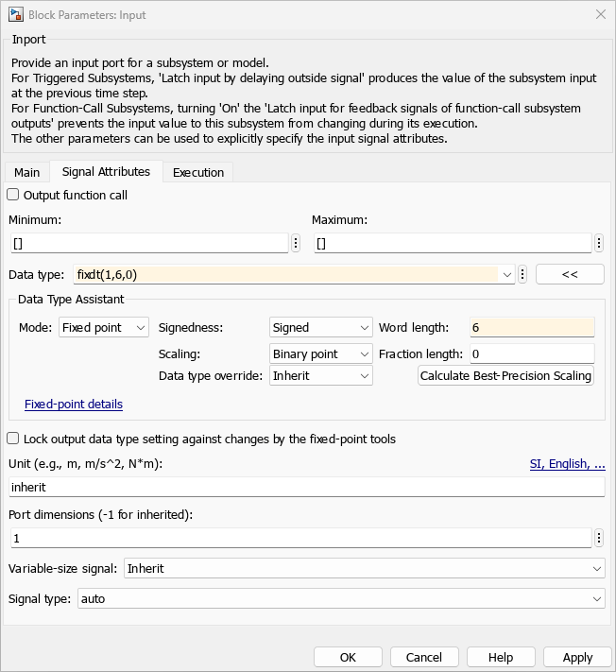
Task: Close the Block Parameters dialog window
Action: pyautogui.click(x=599, y=15)
